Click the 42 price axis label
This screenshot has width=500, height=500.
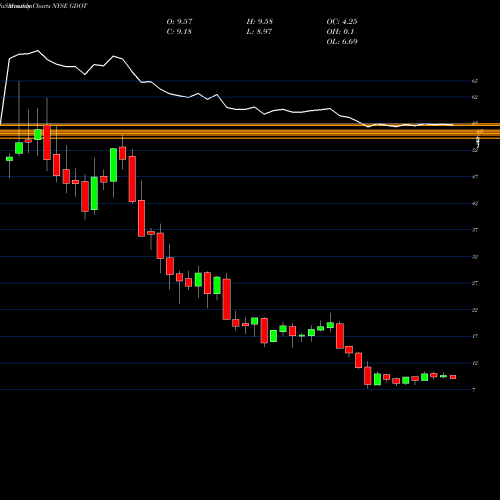click(x=475, y=203)
